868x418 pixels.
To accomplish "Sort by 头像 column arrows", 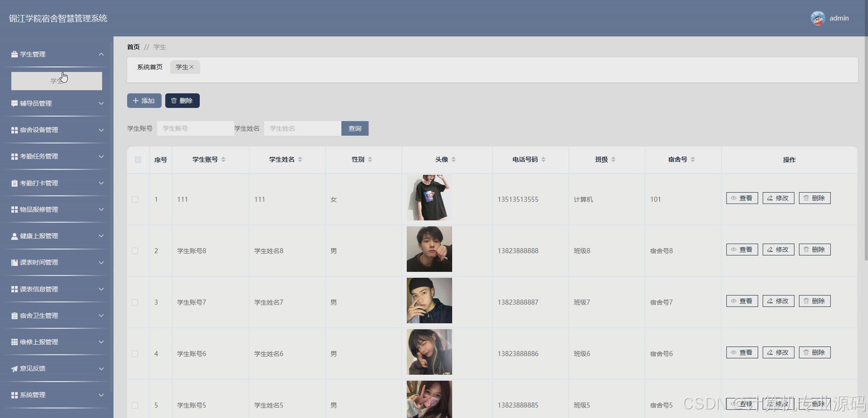I will 454,159.
